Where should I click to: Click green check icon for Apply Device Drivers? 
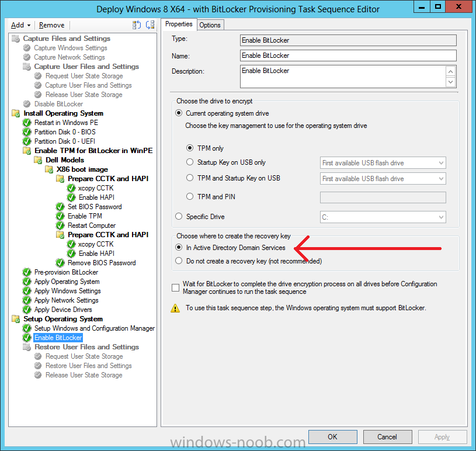pyautogui.click(x=27, y=310)
